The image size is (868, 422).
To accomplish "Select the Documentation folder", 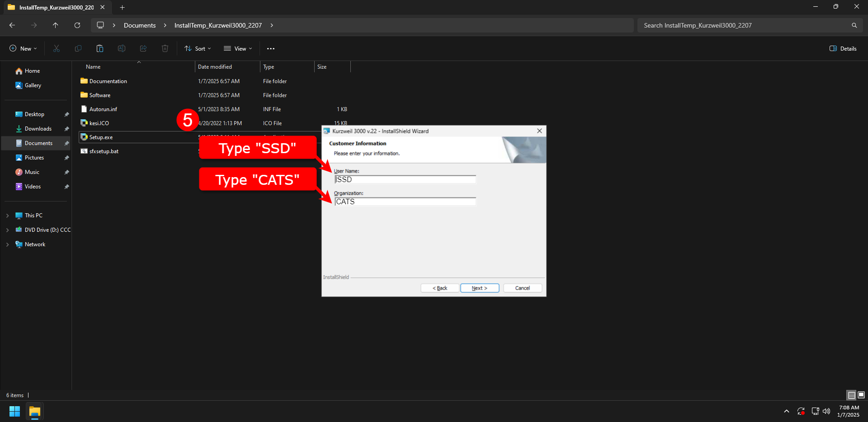I will (108, 81).
